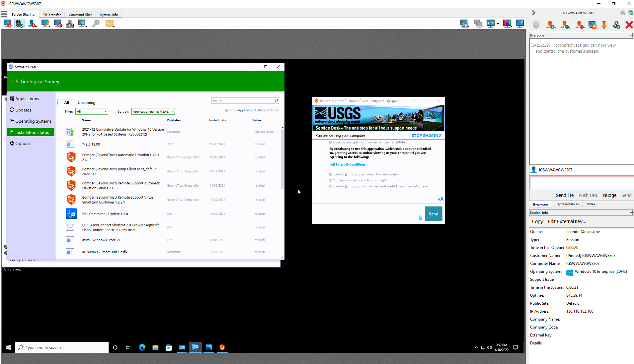Select the Everyone chat tab
The image size is (634, 364).
pos(540,204)
